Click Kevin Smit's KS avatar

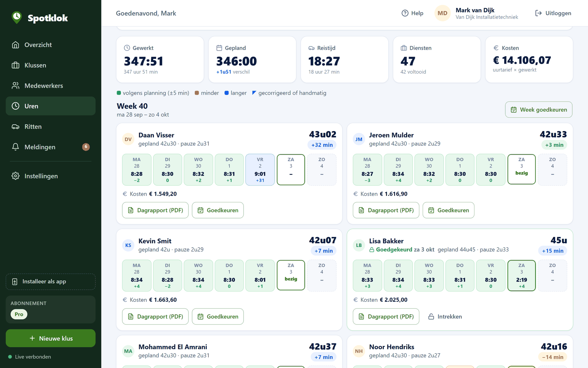coord(128,245)
